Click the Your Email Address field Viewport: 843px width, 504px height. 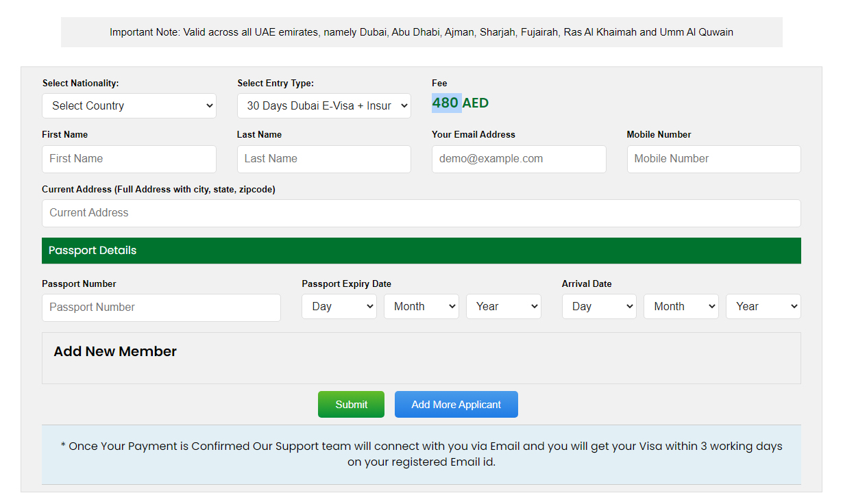(519, 159)
